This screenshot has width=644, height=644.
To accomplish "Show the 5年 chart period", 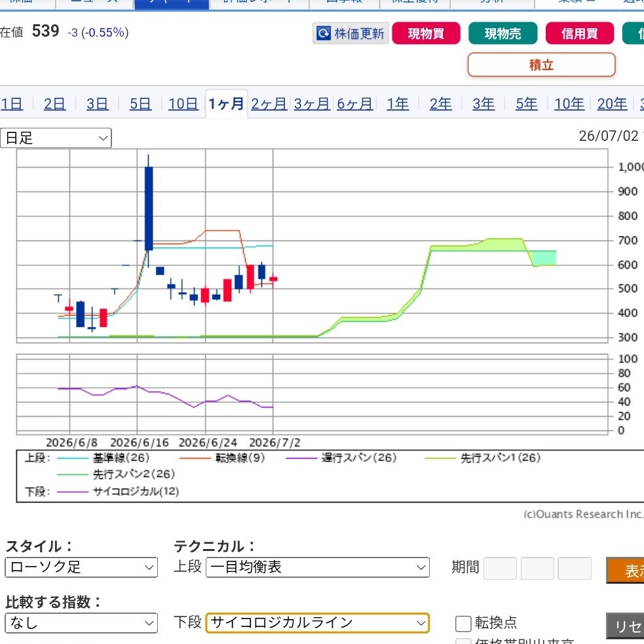I will tap(527, 104).
